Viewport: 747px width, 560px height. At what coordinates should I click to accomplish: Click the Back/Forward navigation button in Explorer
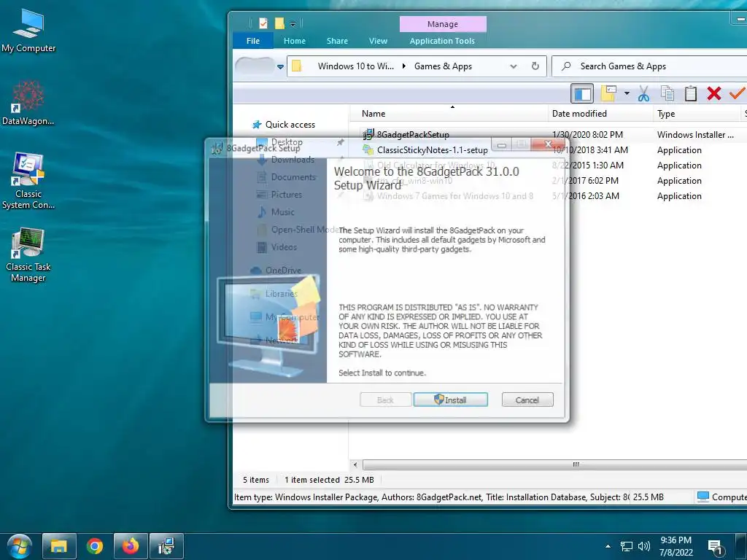[x=255, y=66]
